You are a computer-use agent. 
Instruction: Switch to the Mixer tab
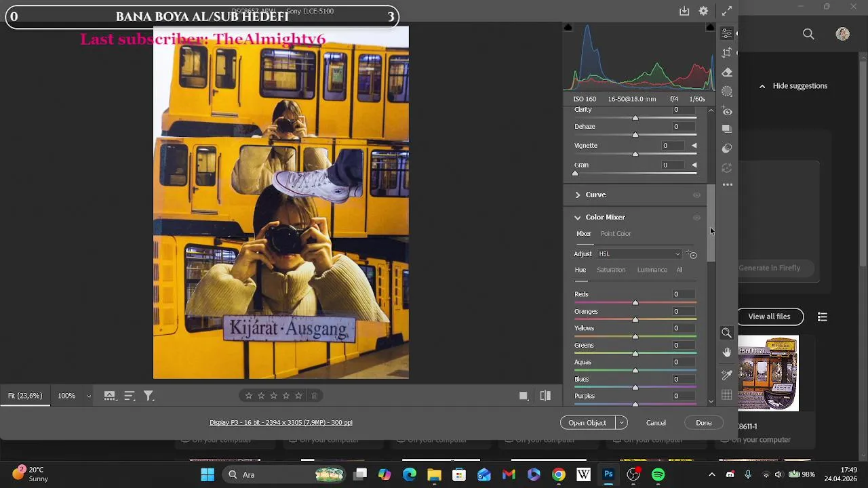point(584,234)
